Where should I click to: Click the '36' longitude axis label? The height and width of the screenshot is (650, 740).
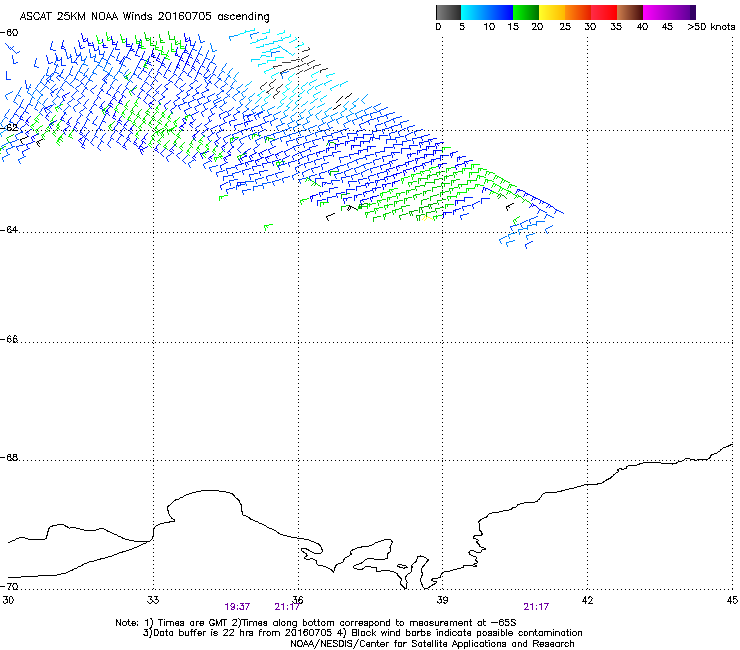(298, 600)
